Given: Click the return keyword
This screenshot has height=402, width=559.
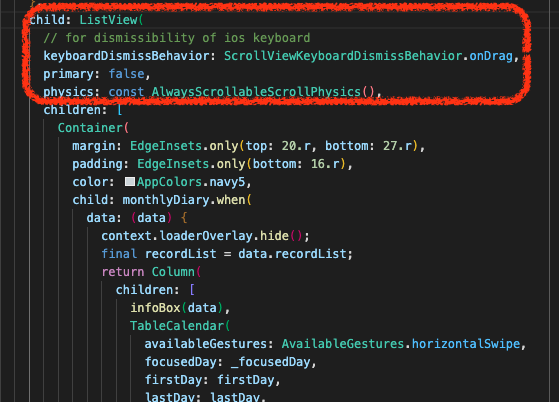Looking at the screenshot, I should click(x=123, y=272).
